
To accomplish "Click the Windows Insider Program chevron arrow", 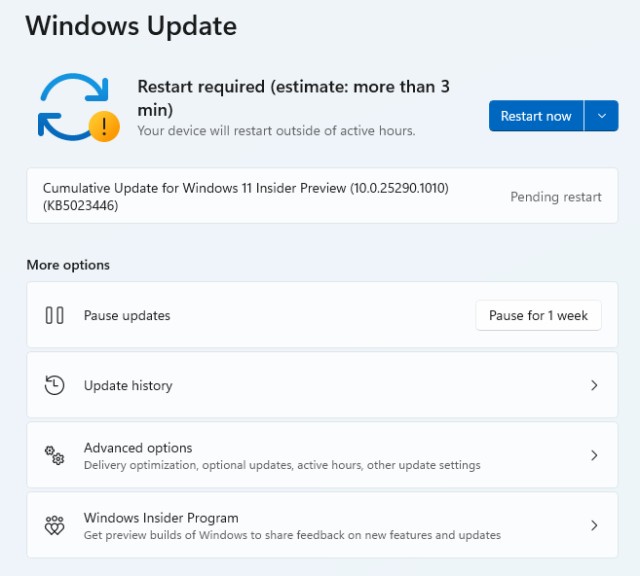I will tap(594, 525).
